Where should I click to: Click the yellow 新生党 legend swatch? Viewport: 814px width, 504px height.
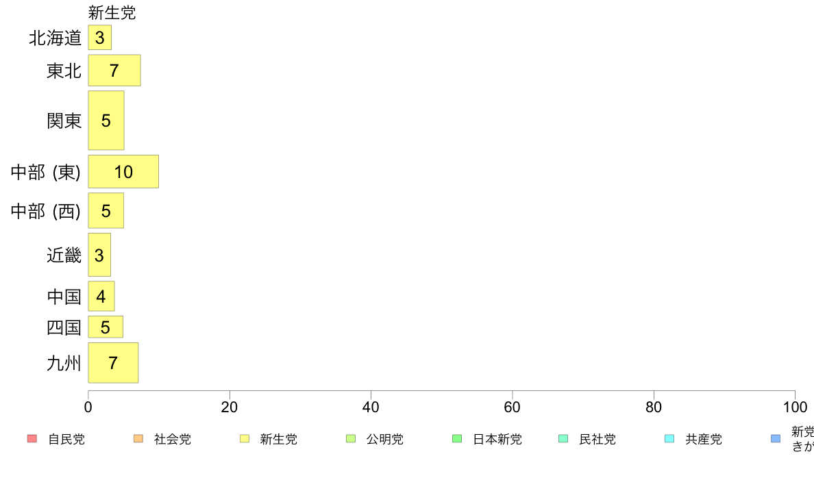point(245,438)
